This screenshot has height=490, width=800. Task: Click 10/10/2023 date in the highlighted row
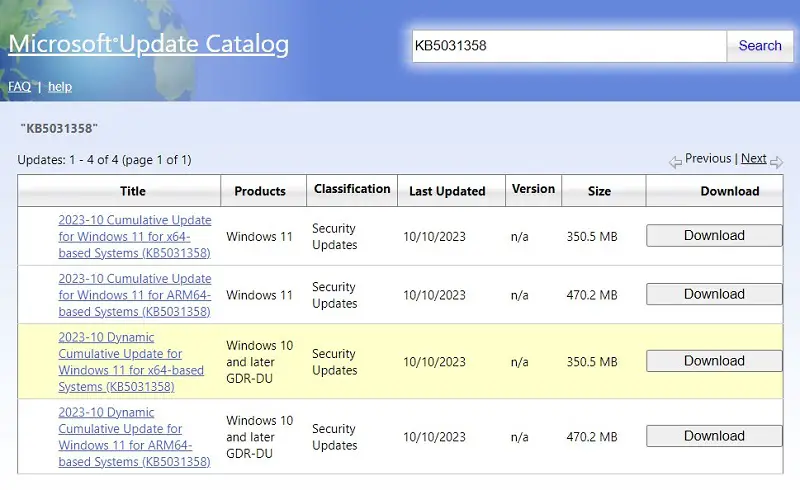pyautogui.click(x=434, y=362)
